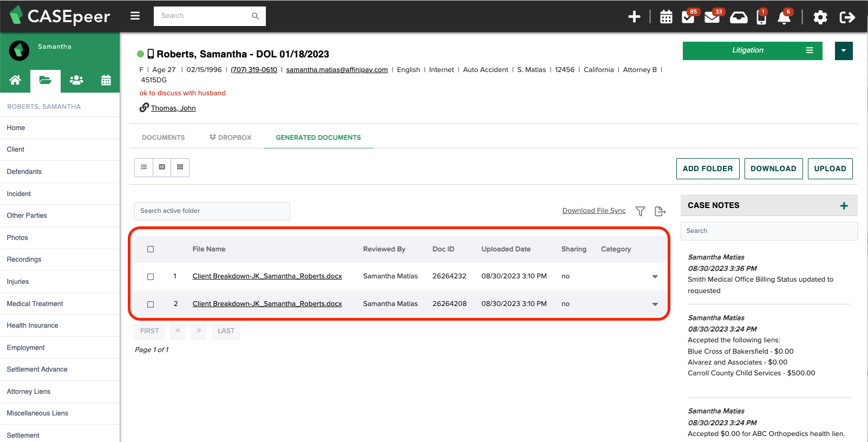Sort by Uploaded Date column header
The width and height of the screenshot is (868, 442).
tap(506, 249)
